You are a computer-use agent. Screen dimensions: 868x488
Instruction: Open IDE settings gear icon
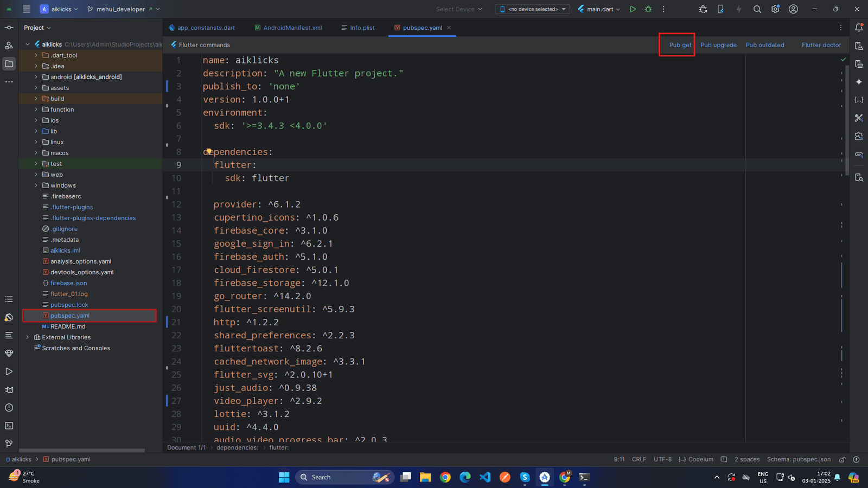[775, 9]
